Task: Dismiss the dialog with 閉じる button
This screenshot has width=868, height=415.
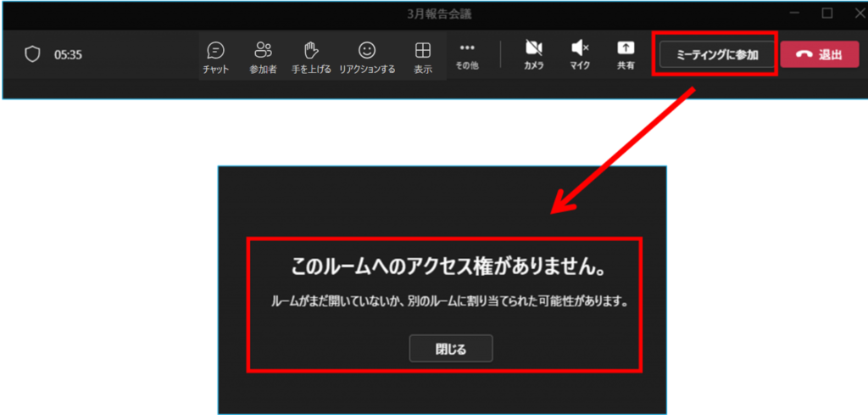Action: pos(450,349)
